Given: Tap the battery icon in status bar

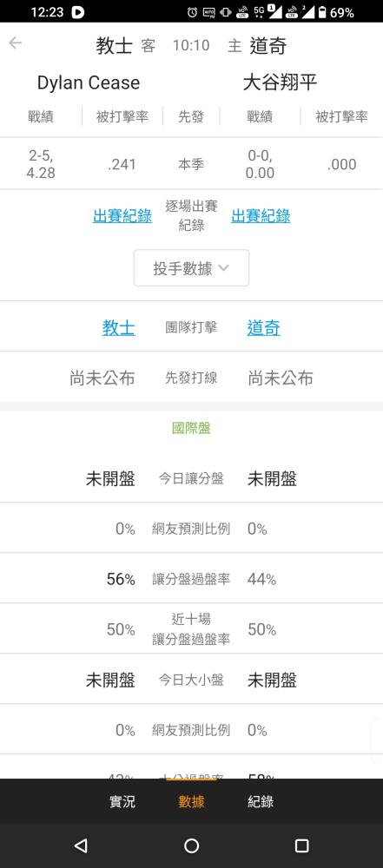Looking at the screenshot, I should coord(322,12).
